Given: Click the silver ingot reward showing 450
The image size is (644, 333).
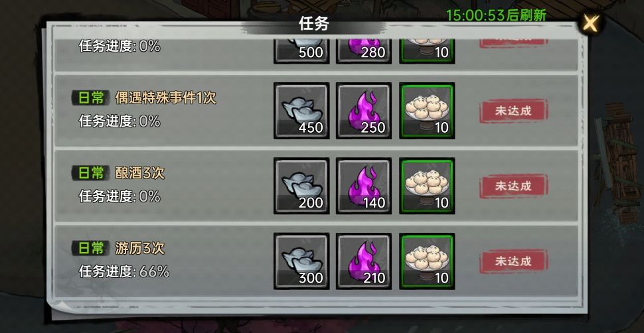Looking at the screenshot, I should 301,111.
